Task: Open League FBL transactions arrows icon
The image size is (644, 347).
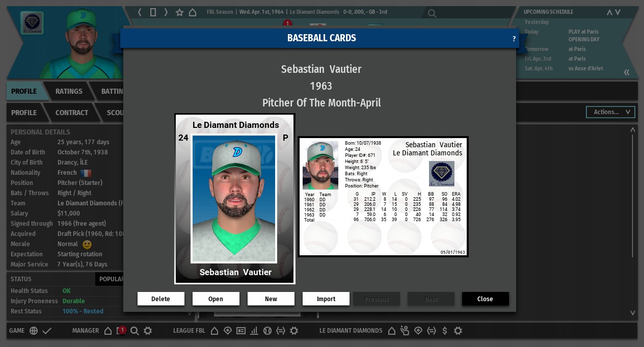Action: tap(281, 331)
